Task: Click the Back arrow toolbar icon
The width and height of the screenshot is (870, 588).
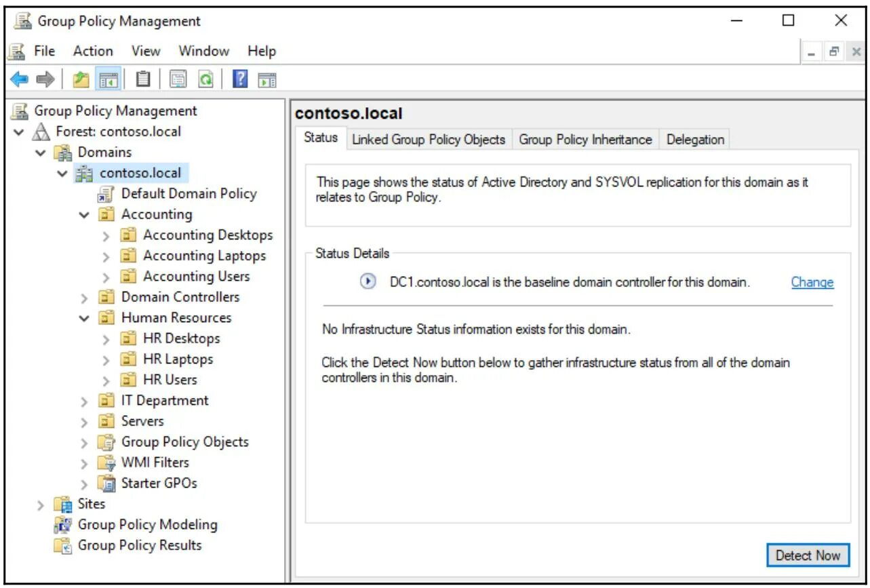Action: click(19, 79)
